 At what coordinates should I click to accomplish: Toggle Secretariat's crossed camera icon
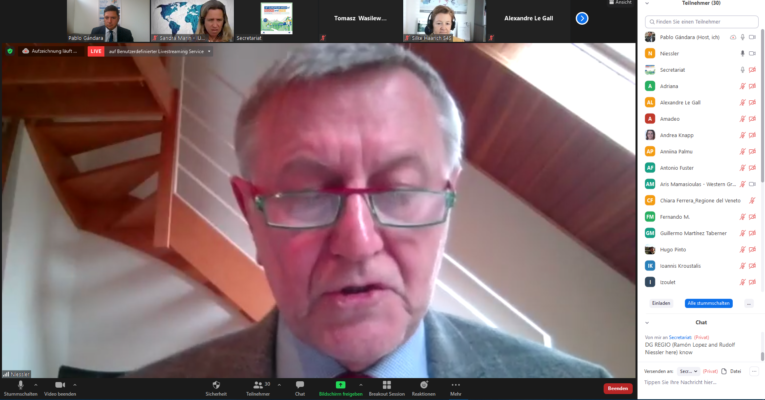coord(752,70)
